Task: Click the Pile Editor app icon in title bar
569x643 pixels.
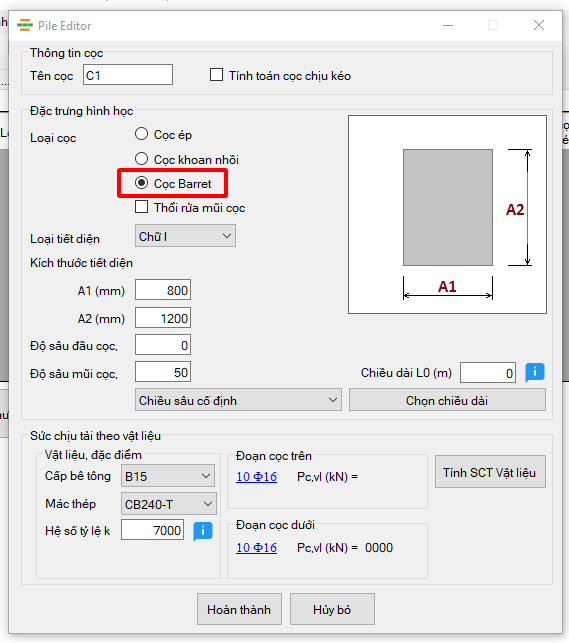Action: pos(25,25)
